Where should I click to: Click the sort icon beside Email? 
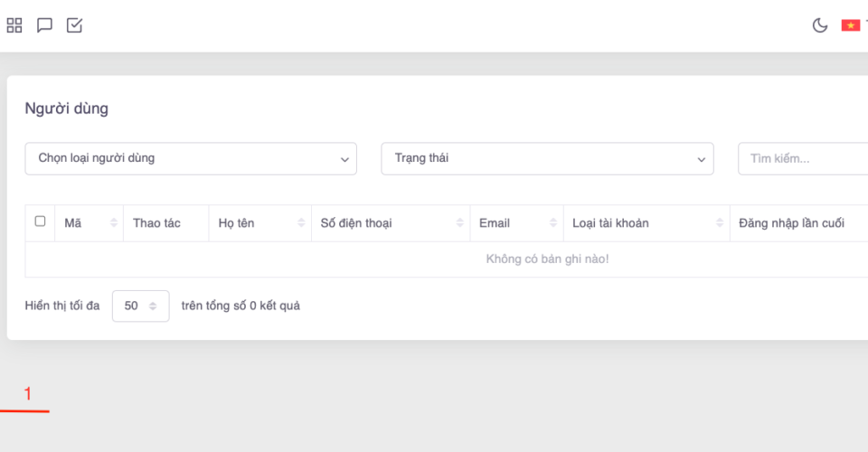pyautogui.click(x=552, y=223)
